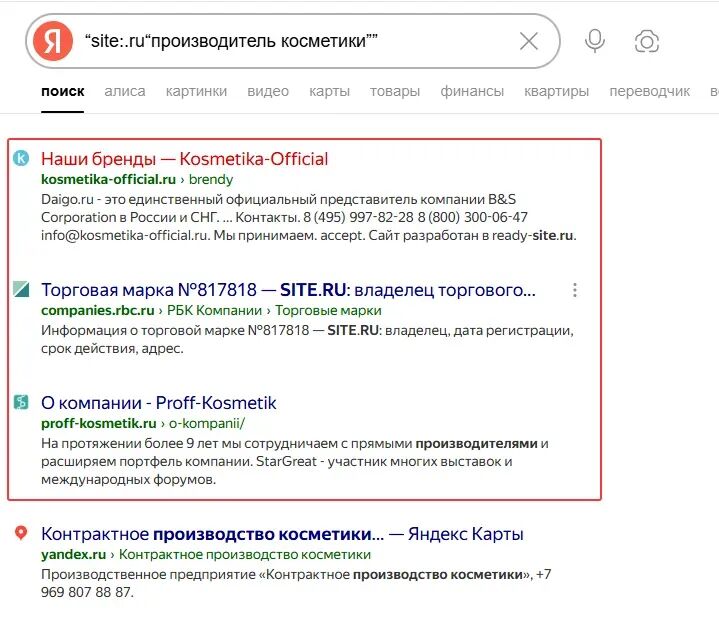Open the видео tab
This screenshot has width=719, height=618.
tap(268, 91)
